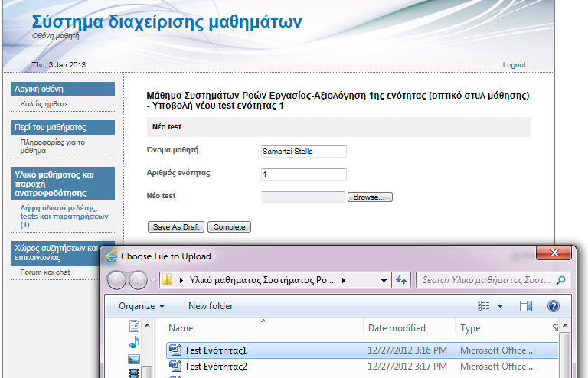
Task: Select file Test Ενότητας1
Action: (362, 350)
